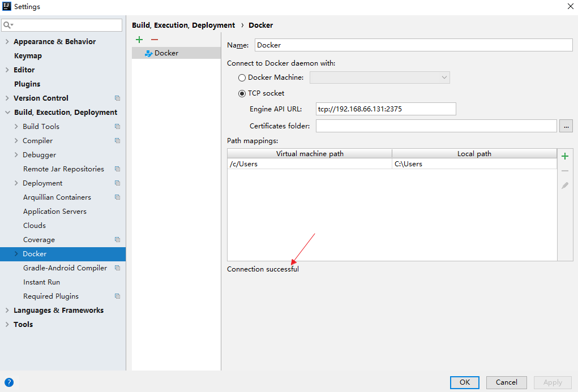The width and height of the screenshot is (578, 392).
Task: Remove selected path mapping with minus icon
Action: (x=565, y=171)
